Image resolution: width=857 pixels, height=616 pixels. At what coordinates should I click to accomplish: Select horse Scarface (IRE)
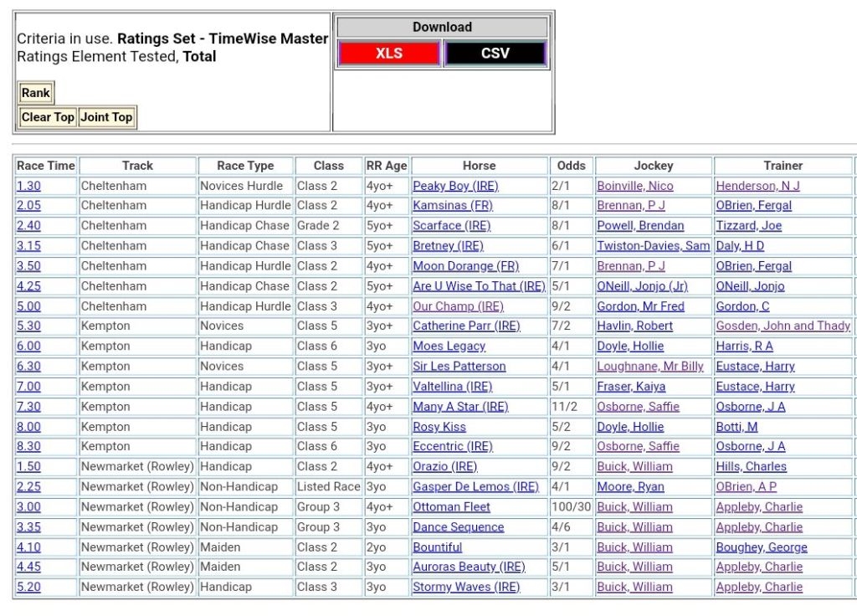point(451,226)
